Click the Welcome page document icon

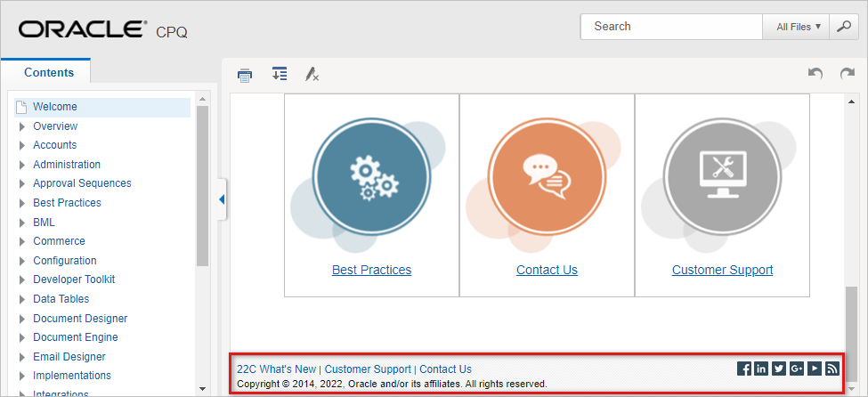[x=21, y=107]
